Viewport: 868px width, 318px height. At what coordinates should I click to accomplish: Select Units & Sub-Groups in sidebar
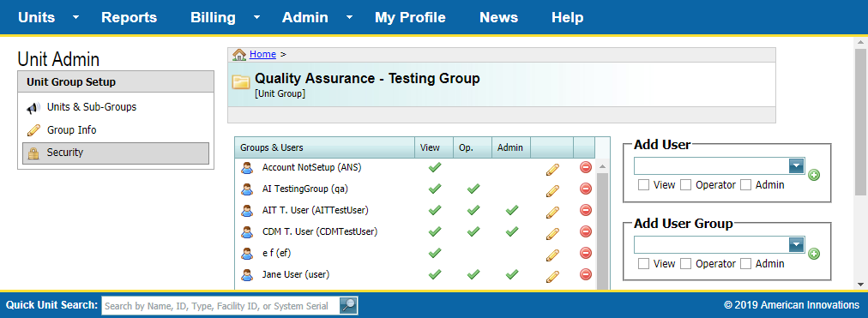[91, 107]
